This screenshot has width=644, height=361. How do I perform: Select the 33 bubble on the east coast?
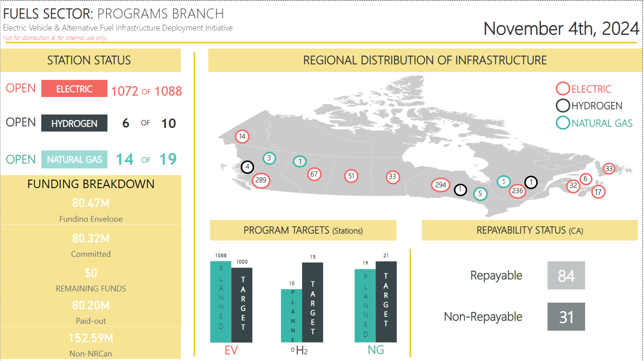point(609,169)
